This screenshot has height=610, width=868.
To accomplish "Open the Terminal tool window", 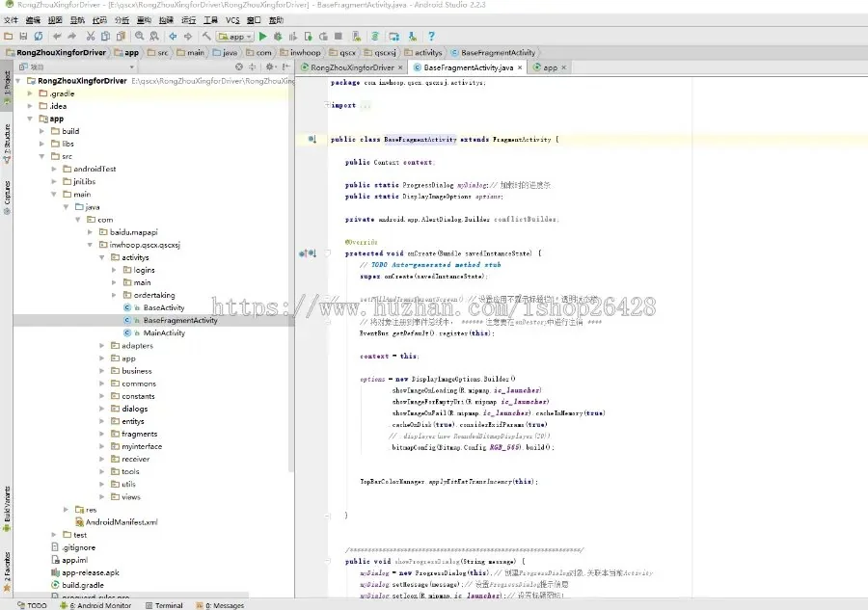I will click(x=168, y=605).
